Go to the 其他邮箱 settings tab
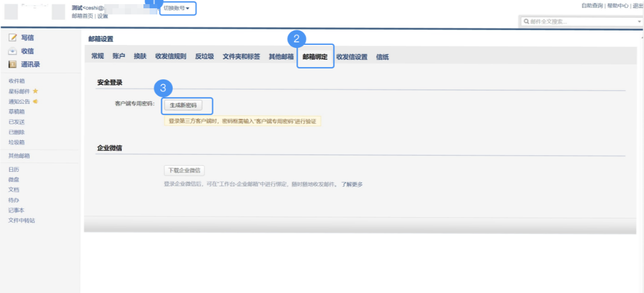Screen dimensions: 644x293 281,57
